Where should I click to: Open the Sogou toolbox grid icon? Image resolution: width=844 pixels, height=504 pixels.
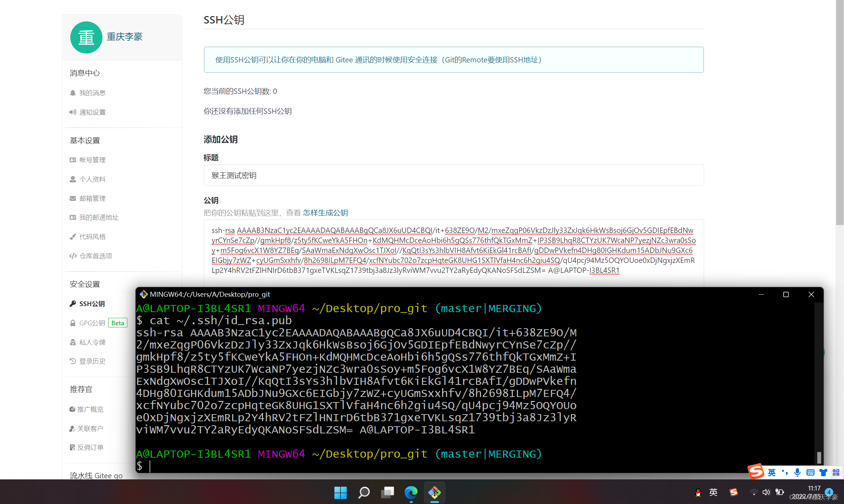(x=836, y=473)
